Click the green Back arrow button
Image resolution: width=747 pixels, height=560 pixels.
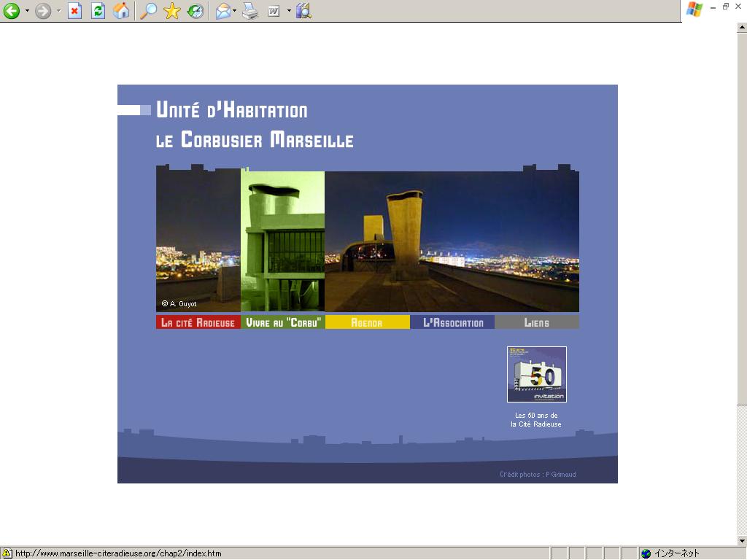12,10
